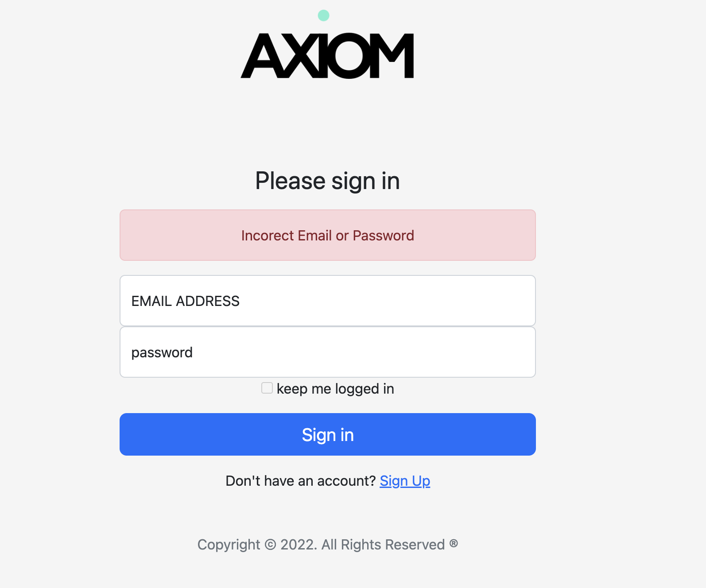Click the AXIOM logo
Screen dimensions: 706x588
(327, 56)
